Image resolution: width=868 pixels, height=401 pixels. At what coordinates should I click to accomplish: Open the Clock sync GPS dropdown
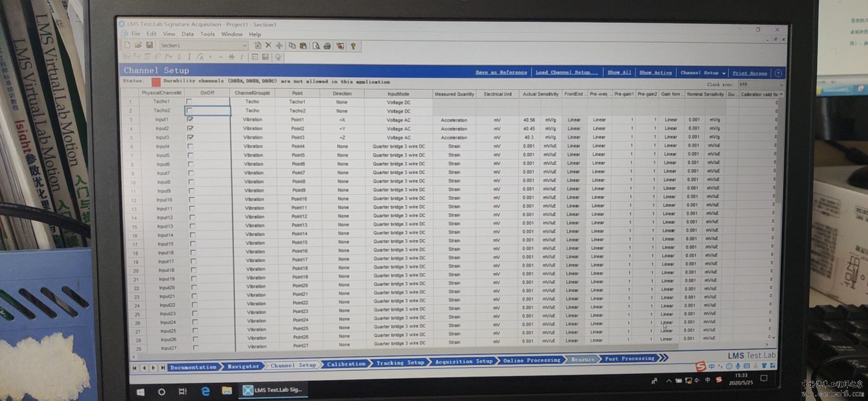click(761, 85)
